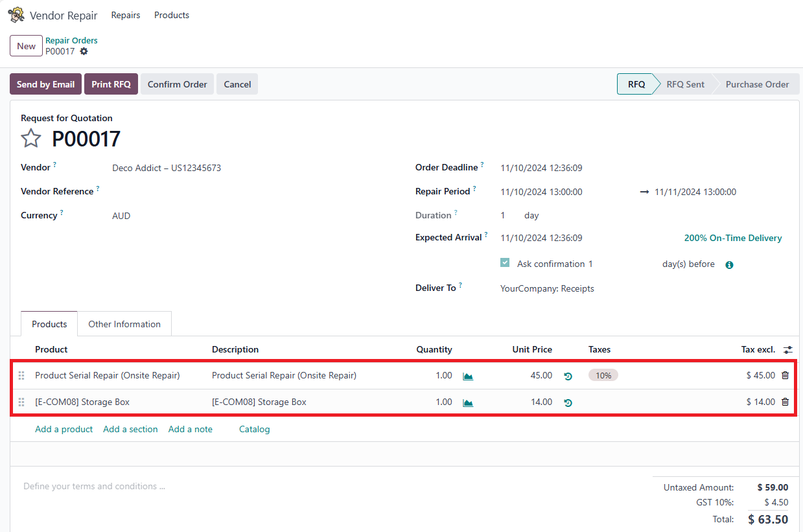
Task: Switch to the Other Information tab
Action: pos(124,324)
